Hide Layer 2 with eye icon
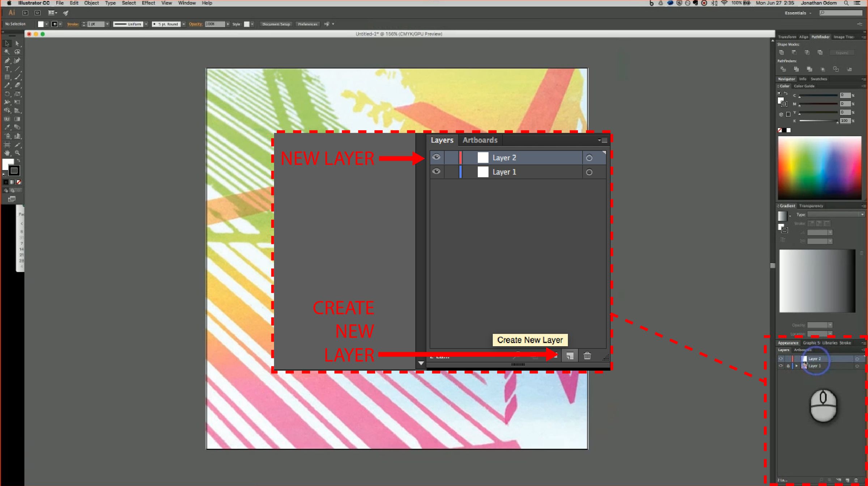The image size is (868, 486). [x=436, y=157]
